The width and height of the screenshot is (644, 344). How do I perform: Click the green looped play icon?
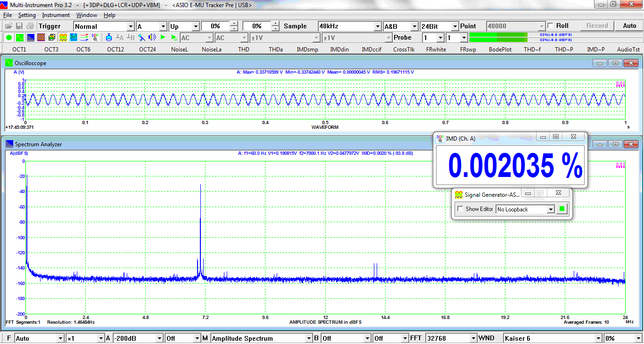[x=174, y=37]
